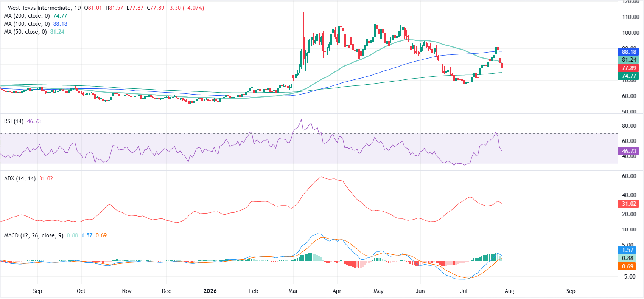The height and width of the screenshot is (299, 644).
Task: Click the 20.00 label on ADX axis
Action: (x=629, y=214)
